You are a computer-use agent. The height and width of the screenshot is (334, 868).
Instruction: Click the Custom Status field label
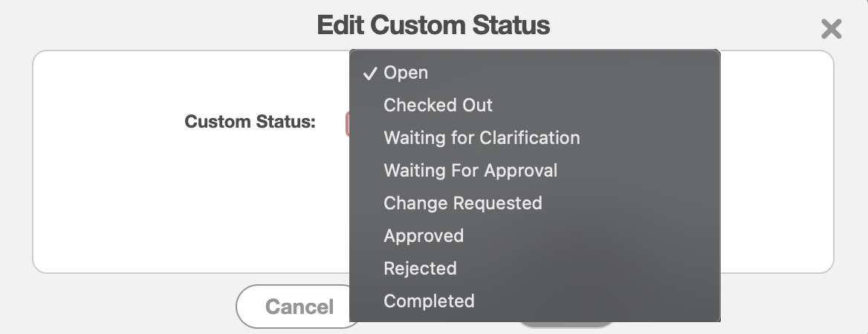tap(250, 122)
